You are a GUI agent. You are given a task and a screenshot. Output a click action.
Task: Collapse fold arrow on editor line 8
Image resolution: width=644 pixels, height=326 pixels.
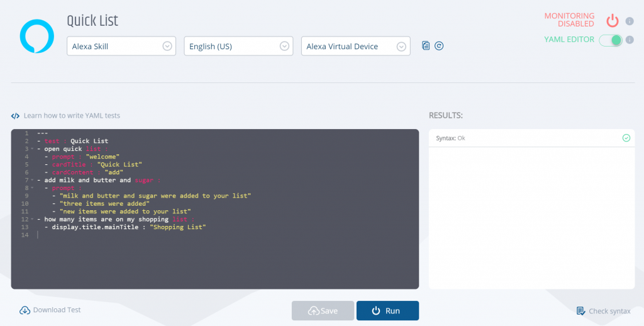(32, 188)
